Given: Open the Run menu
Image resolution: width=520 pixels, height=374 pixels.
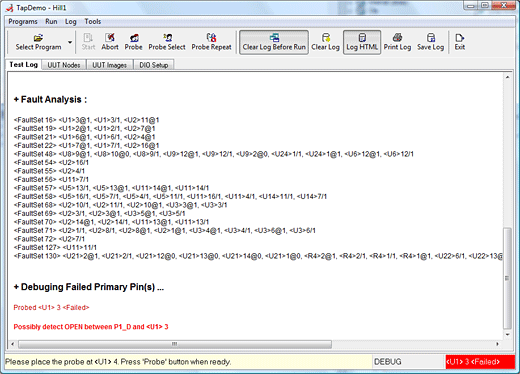Looking at the screenshot, I should click(x=51, y=22).
